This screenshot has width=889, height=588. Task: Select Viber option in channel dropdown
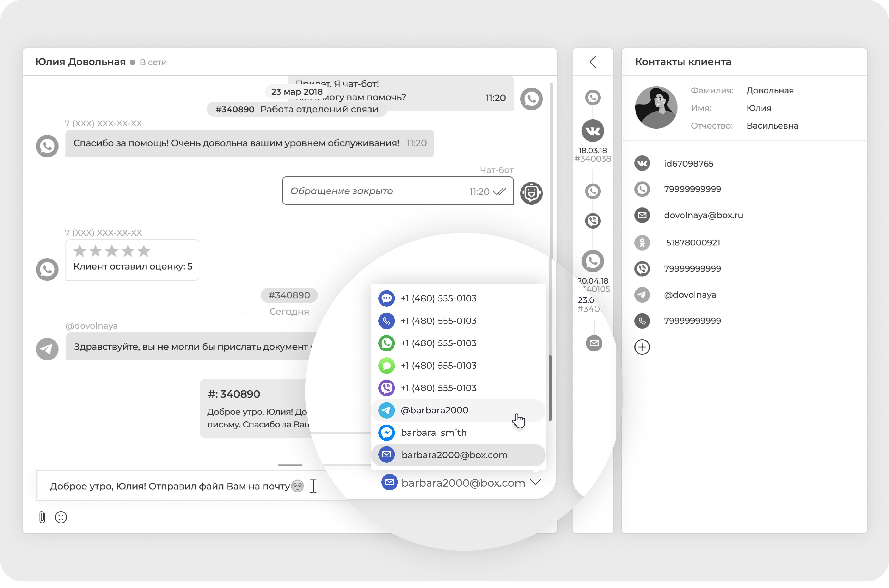pyautogui.click(x=458, y=388)
